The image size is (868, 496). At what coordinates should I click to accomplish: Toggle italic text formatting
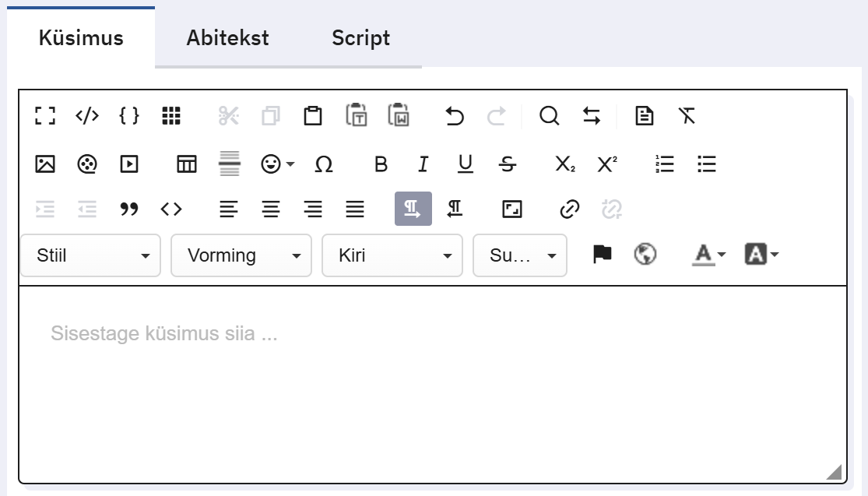coord(423,164)
